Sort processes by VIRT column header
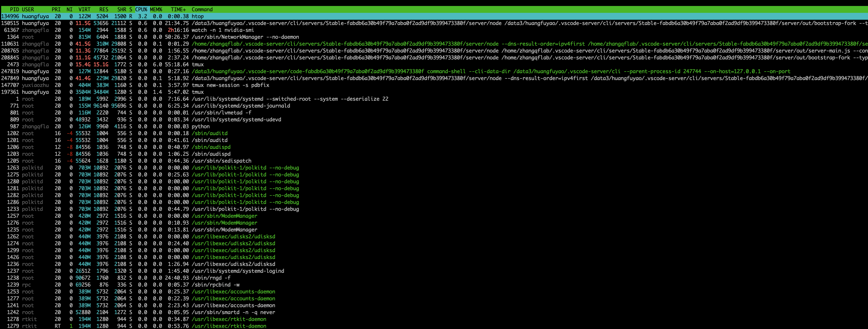This screenshot has width=868, height=329. [x=84, y=9]
